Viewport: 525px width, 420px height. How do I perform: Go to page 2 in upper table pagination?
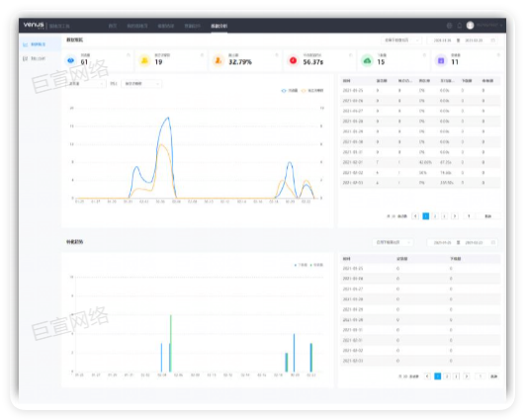435,216
